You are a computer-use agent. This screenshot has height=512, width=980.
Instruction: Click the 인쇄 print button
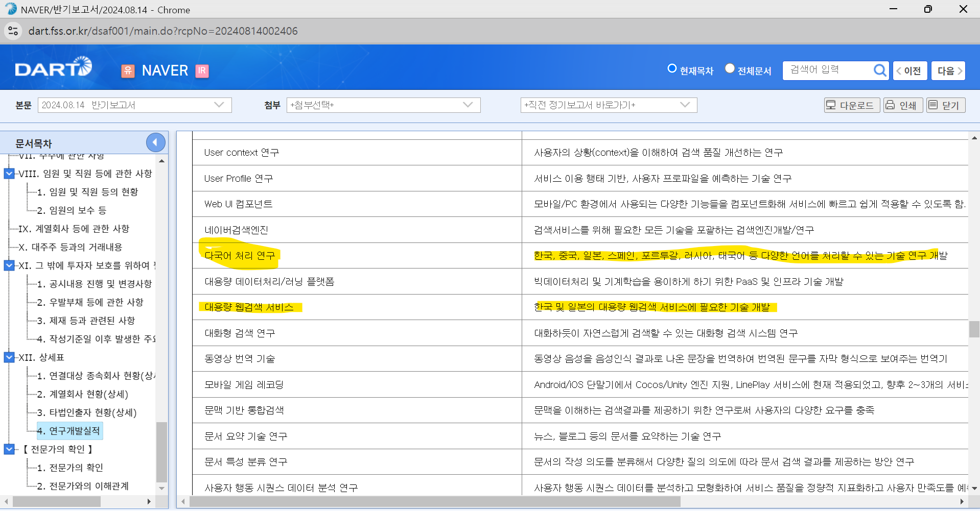coord(903,105)
